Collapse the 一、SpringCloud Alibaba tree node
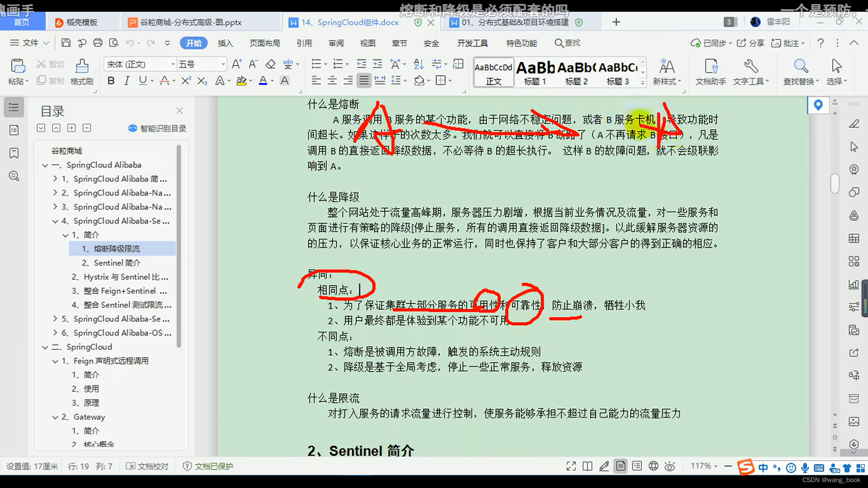This screenshot has height=488, width=868. [x=45, y=165]
